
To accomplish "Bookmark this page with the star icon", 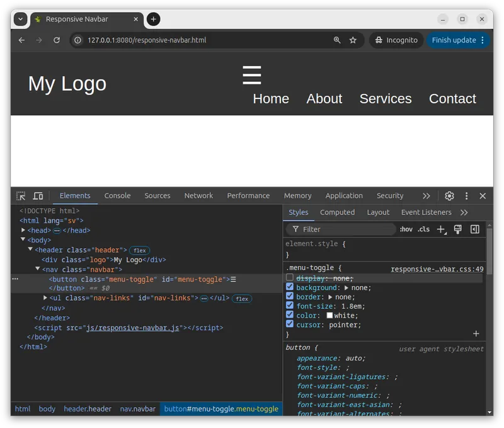I will click(353, 40).
